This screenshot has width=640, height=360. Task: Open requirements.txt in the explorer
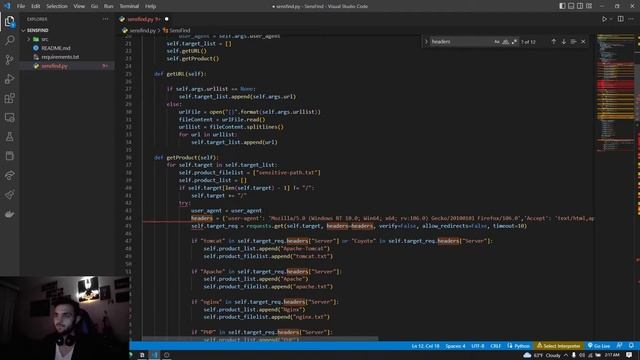pyautogui.click(x=67, y=57)
